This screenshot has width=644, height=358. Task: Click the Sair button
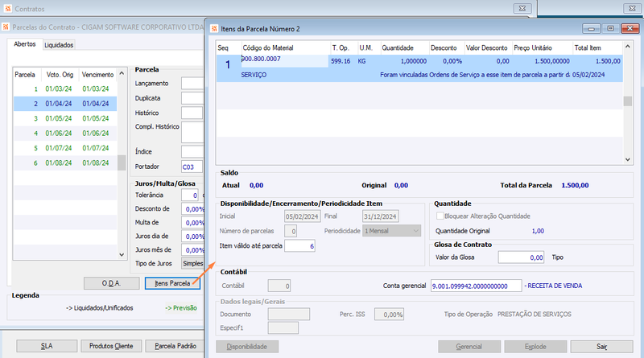click(x=601, y=347)
